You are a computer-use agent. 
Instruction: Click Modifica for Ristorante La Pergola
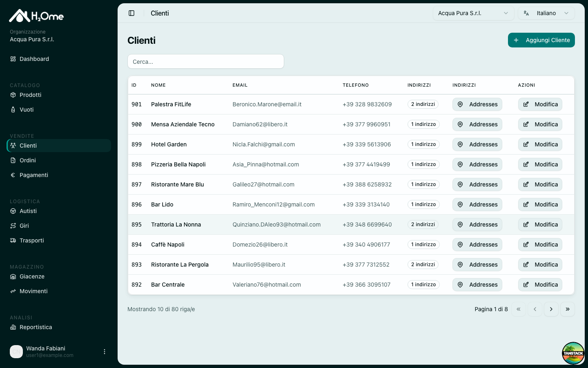[x=540, y=265]
